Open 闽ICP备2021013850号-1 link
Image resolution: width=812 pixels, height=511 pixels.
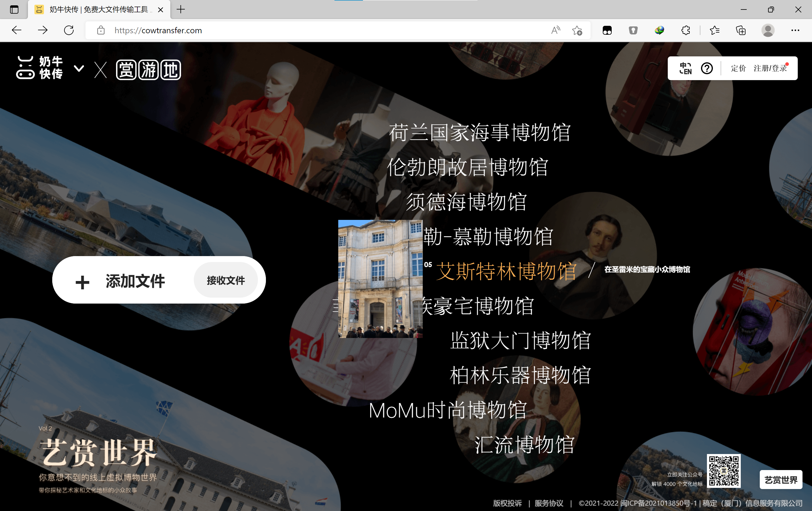(658, 503)
